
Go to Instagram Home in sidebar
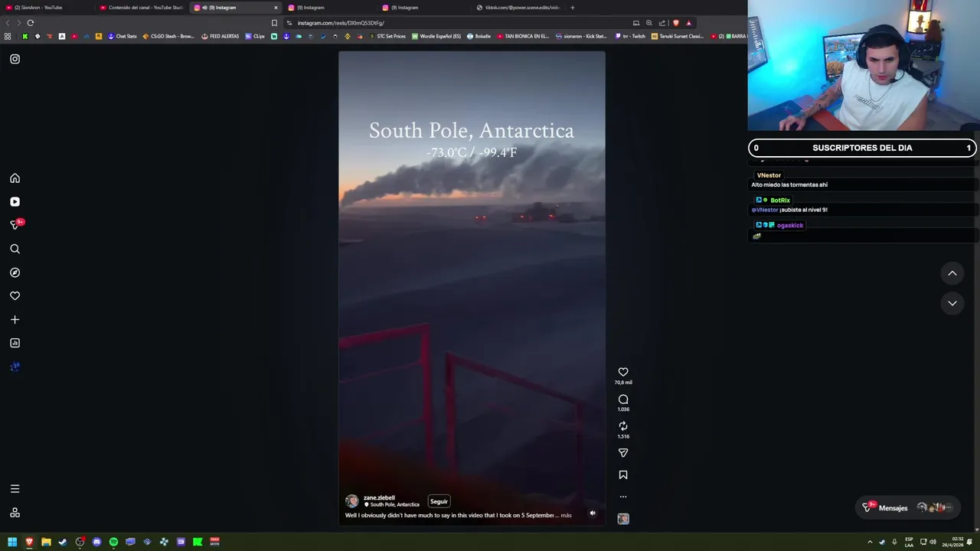[x=15, y=178]
